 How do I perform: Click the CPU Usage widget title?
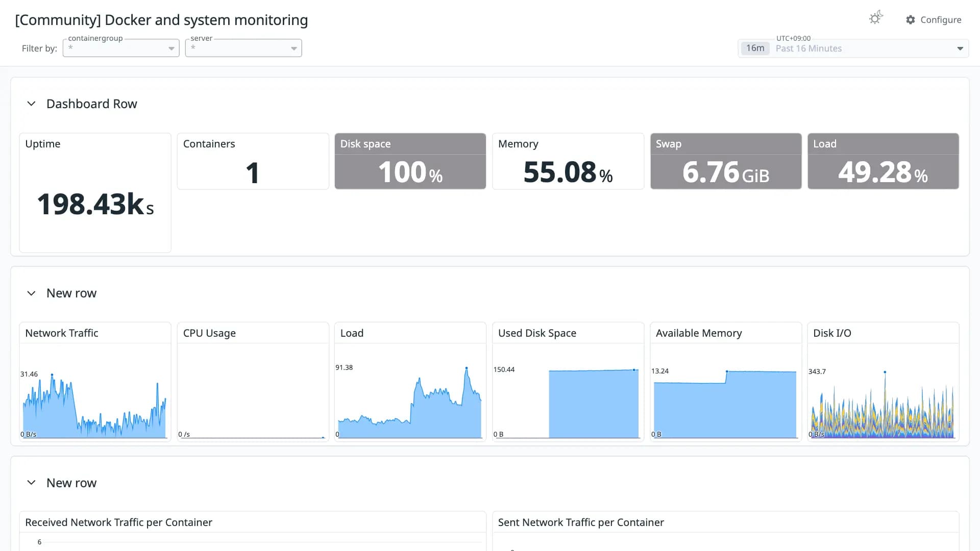209,333
